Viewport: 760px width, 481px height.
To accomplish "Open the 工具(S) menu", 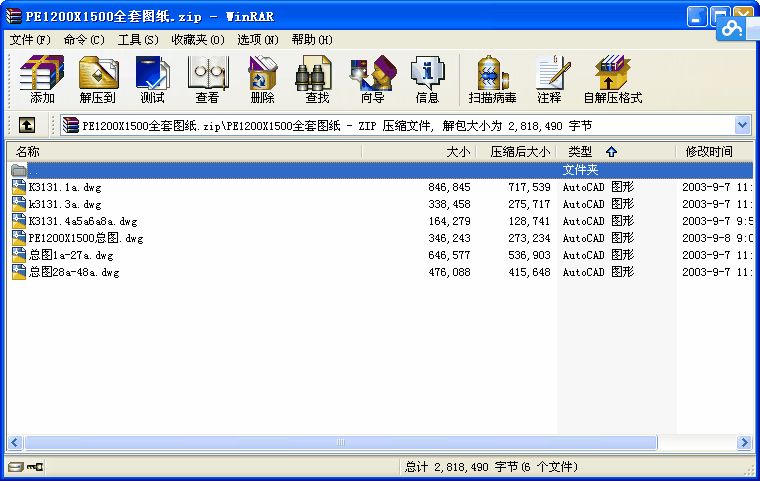I will pos(138,40).
